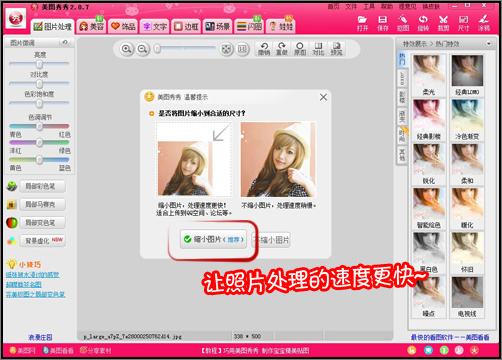Click the 不缩小图片 button

click(x=272, y=240)
